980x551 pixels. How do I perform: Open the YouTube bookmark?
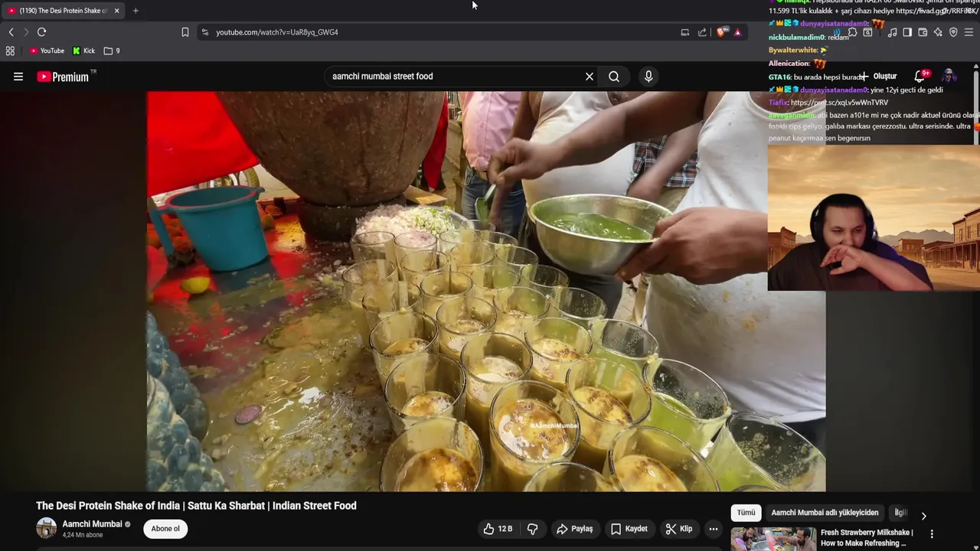(x=47, y=51)
